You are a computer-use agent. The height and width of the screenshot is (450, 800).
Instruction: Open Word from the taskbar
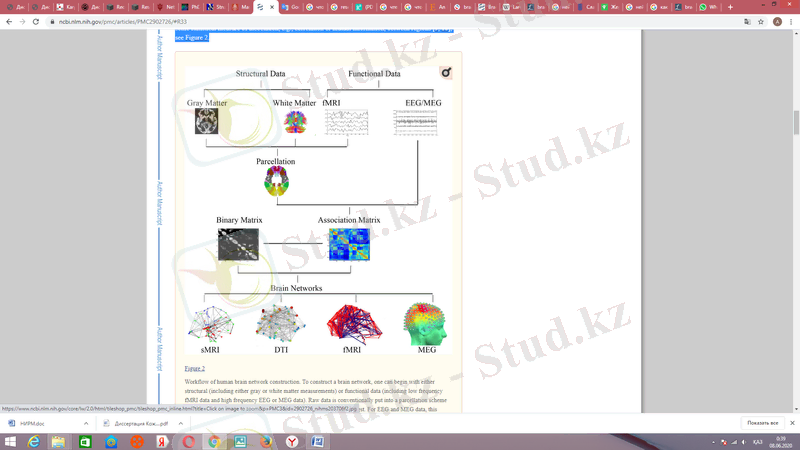click(x=318, y=441)
